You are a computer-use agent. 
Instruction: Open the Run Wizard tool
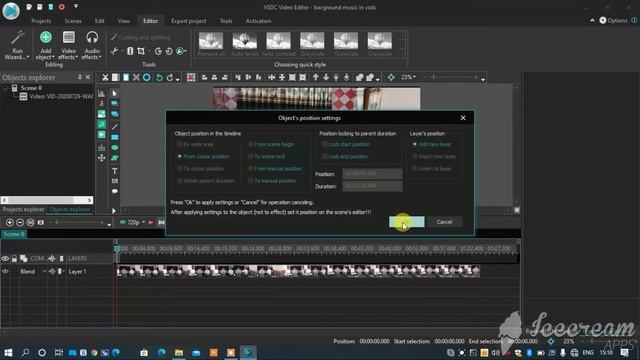[x=17, y=44]
